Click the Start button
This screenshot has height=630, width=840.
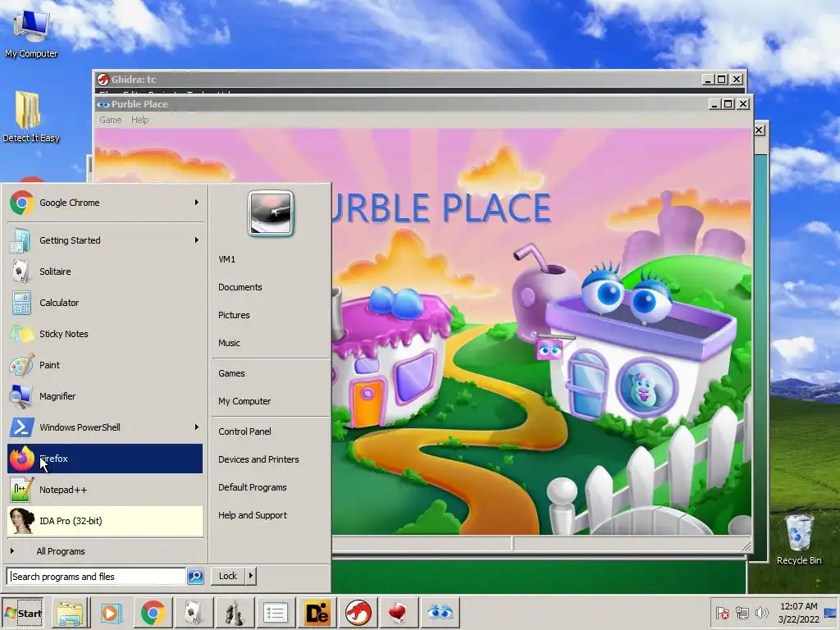[22, 613]
